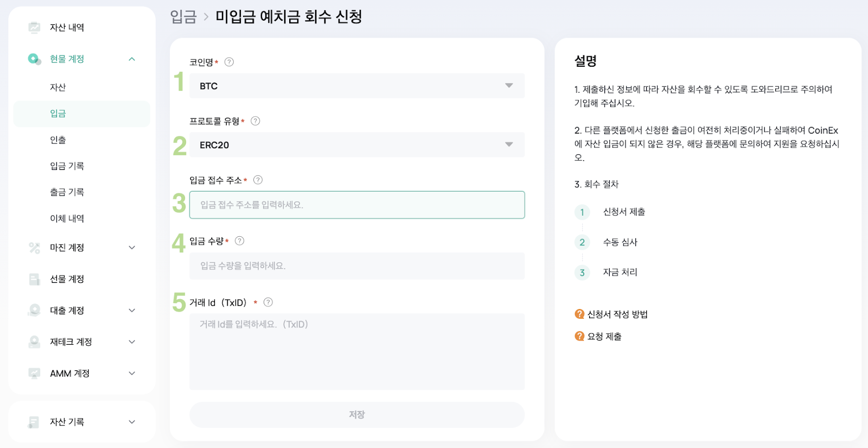The height and width of the screenshot is (448, 868).
Task: Click the help icon beside 입금 수량
Action: point(239,241)
